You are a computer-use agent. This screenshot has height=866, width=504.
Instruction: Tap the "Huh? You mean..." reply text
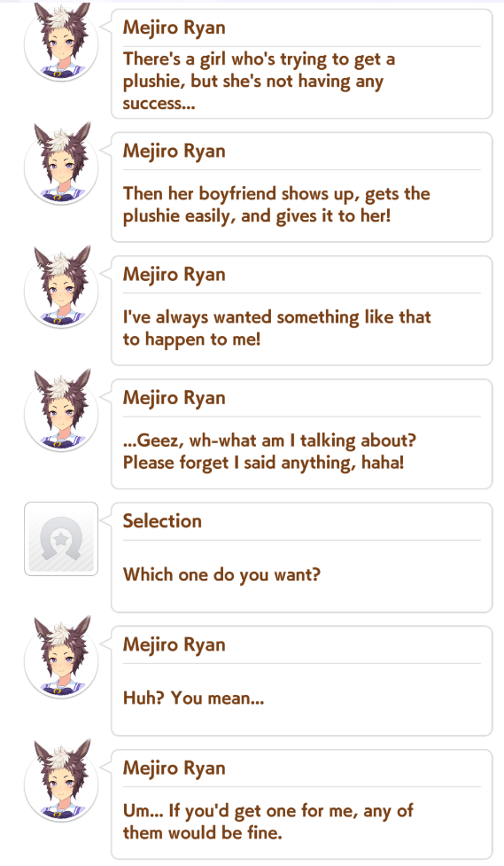(x=194, y=698)
